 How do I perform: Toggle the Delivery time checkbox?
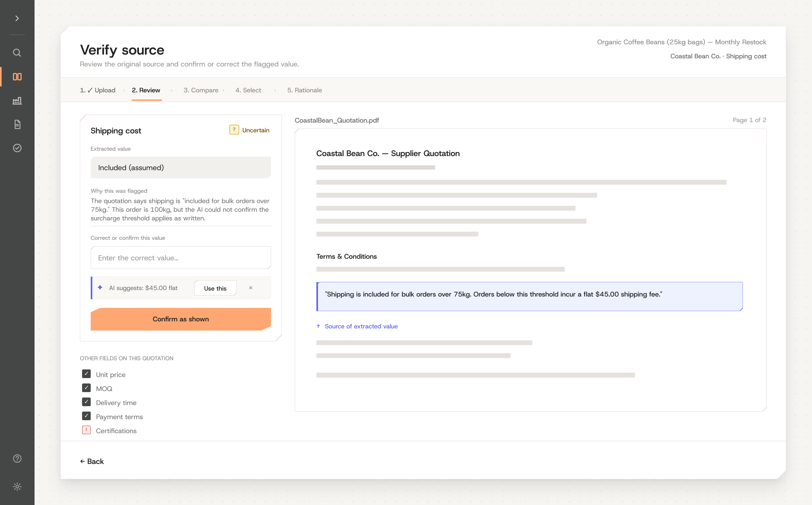pyautogui.click(x=86, y=402)
